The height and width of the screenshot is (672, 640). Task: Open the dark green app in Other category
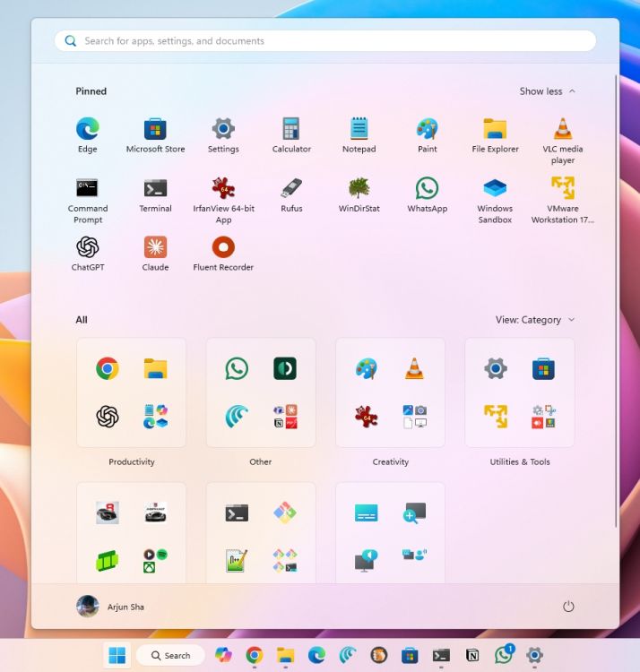(x=285, y=368)
